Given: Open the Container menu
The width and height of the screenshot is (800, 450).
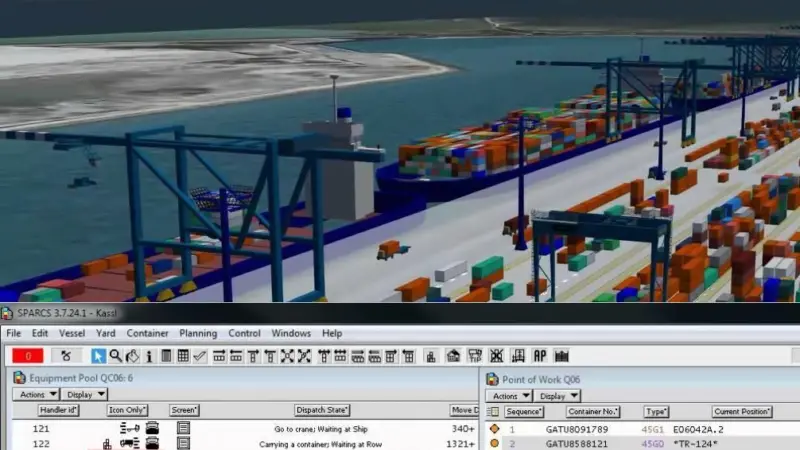Looking at the screenshot, I should (x=147, y=333).
